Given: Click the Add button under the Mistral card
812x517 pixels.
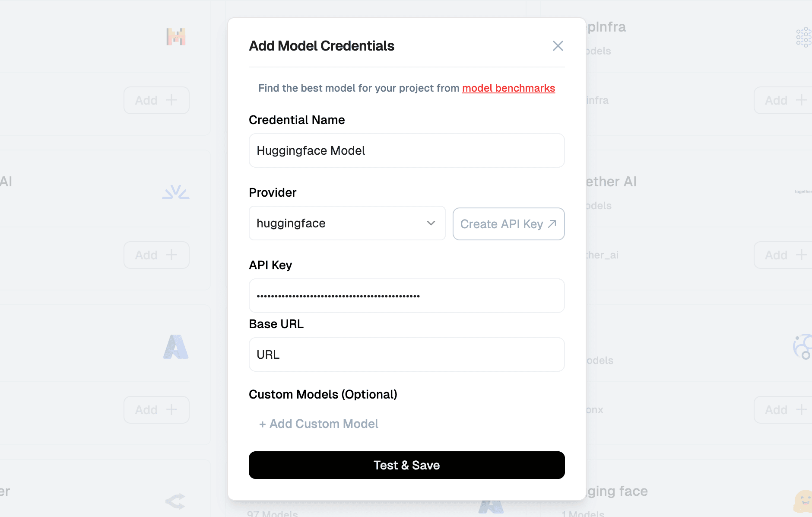Looking at the screenshot, I should point(156,100).
